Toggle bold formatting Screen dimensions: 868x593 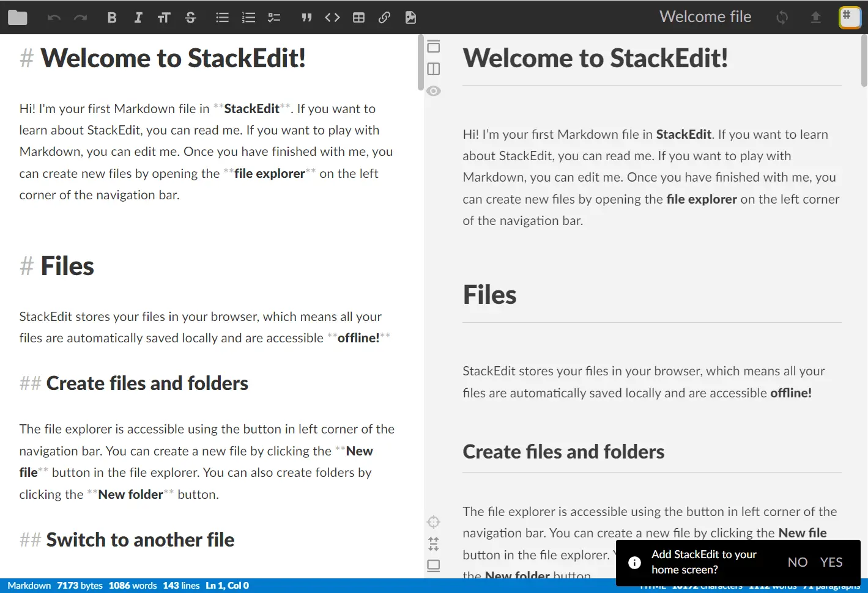tap(112, 17)
